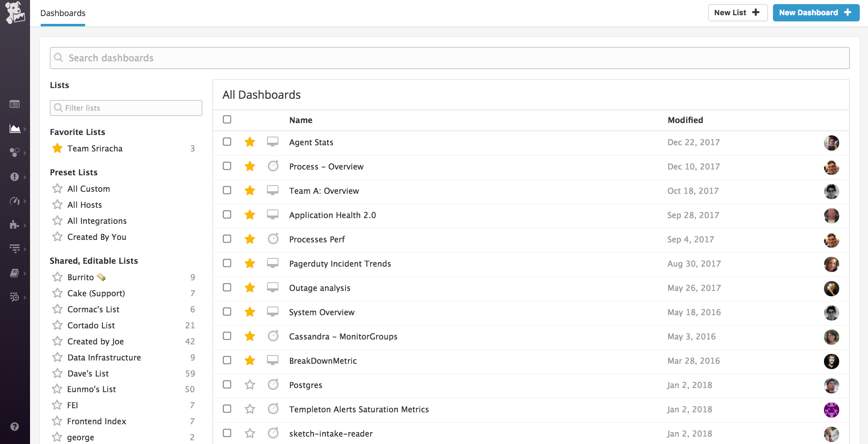Select the Infrastructure hexagons icon
Image resolution: width=868 pixels, height=444 pixels.
(15, 153)
